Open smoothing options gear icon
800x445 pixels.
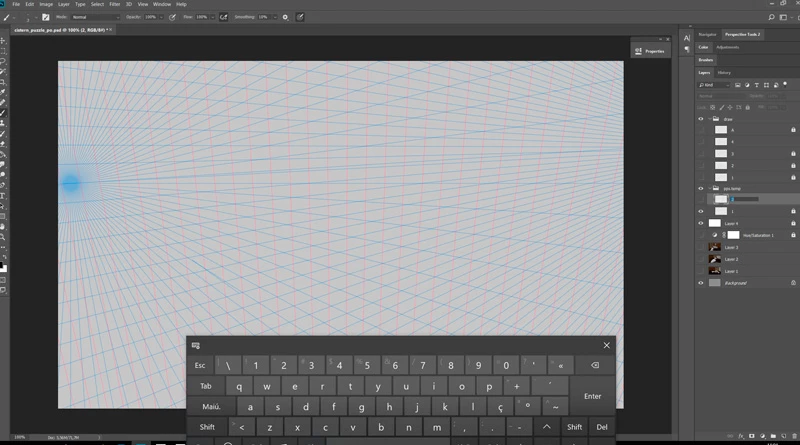285,17
